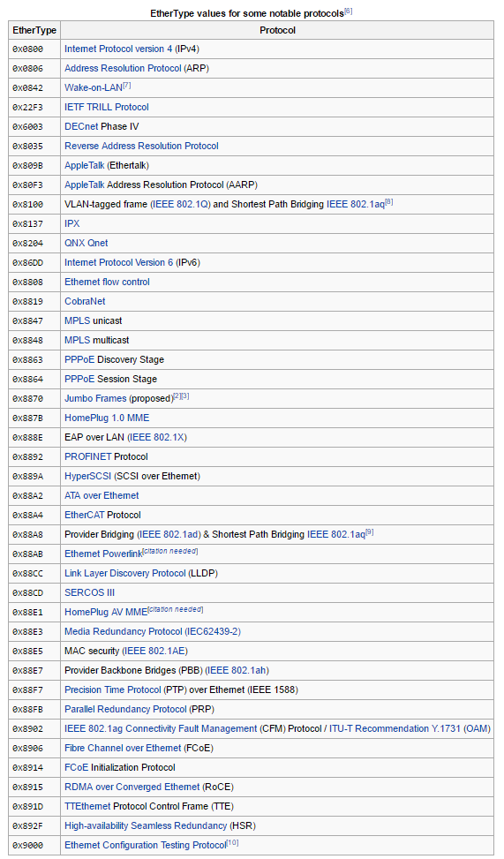Click the DECnet link
This screenshot has height=859, width=504.
pyautogui.click(x=81, y=126)
